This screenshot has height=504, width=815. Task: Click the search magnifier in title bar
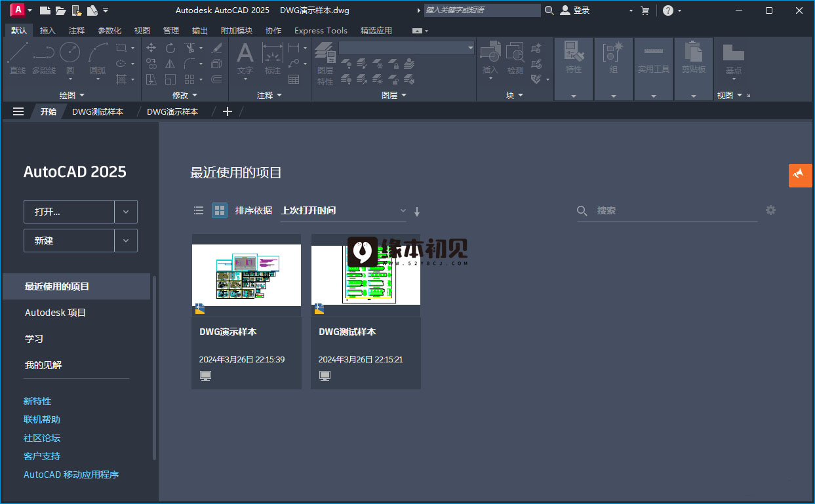click(x=549, y=10)
